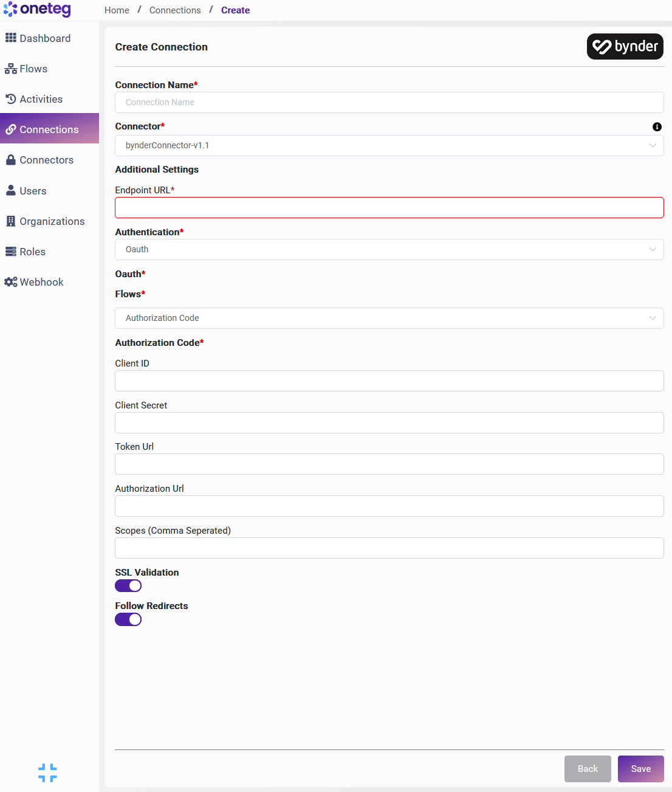The width and height of the screenshot is (672, 792).
Task: Click the Webhook gears icon
Action: 10,282
